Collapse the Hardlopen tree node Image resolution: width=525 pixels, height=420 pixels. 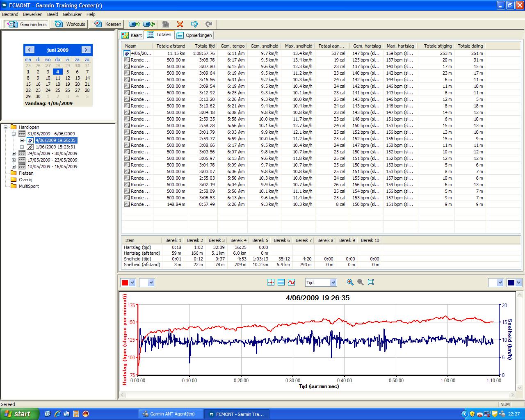coord(6,127)
